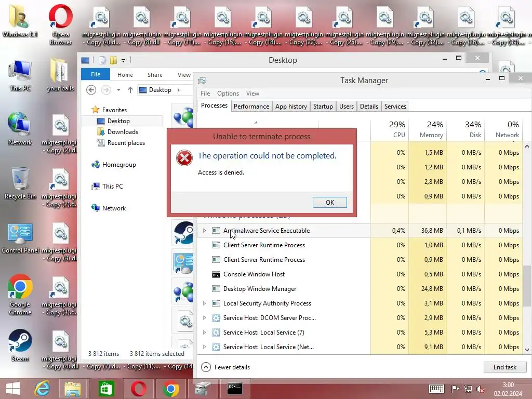Open the App history tab
The image size is (532, 399).
pos(291,107)
